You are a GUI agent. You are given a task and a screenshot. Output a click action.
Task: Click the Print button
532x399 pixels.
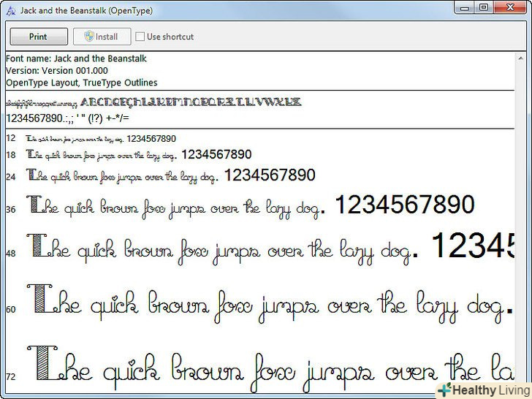(39, 37)
